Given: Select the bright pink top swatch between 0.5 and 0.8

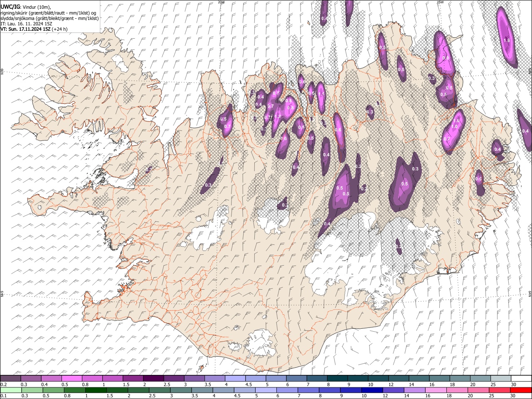Looking at the screenshot, I should point(72,379).
